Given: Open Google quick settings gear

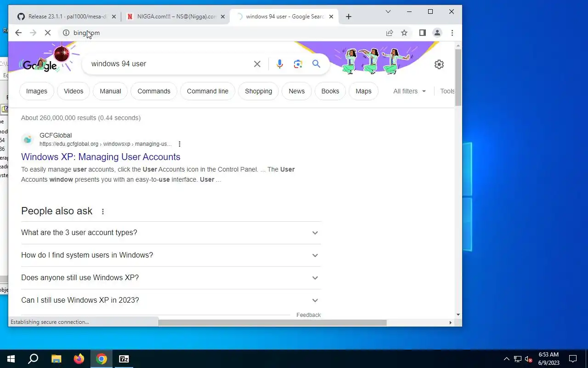Looking at the screenshot, I should tap(439, 64).
